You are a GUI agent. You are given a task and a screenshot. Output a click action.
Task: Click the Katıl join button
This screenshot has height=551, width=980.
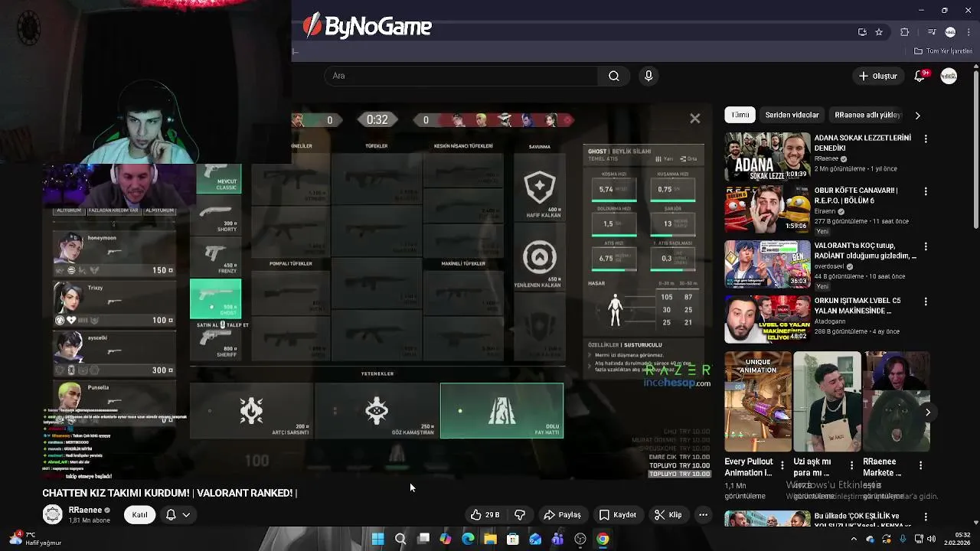(x=139, y=515)
